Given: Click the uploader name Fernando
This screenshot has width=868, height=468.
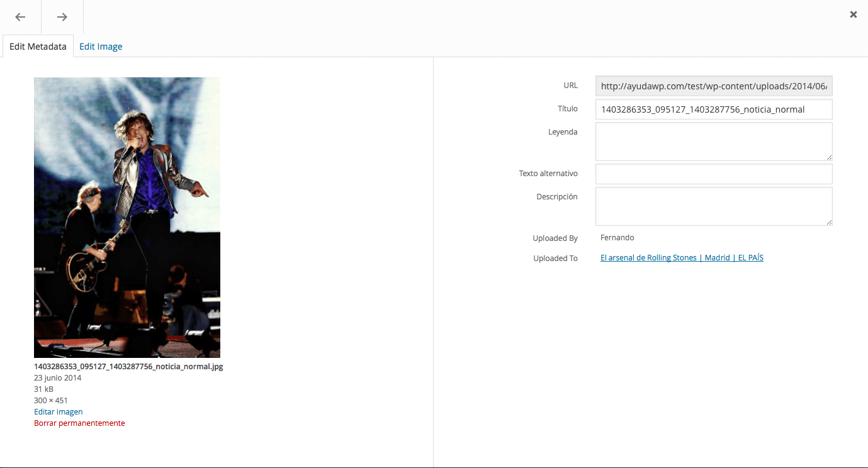Looking at the screenshot, I should pos(617,238).
